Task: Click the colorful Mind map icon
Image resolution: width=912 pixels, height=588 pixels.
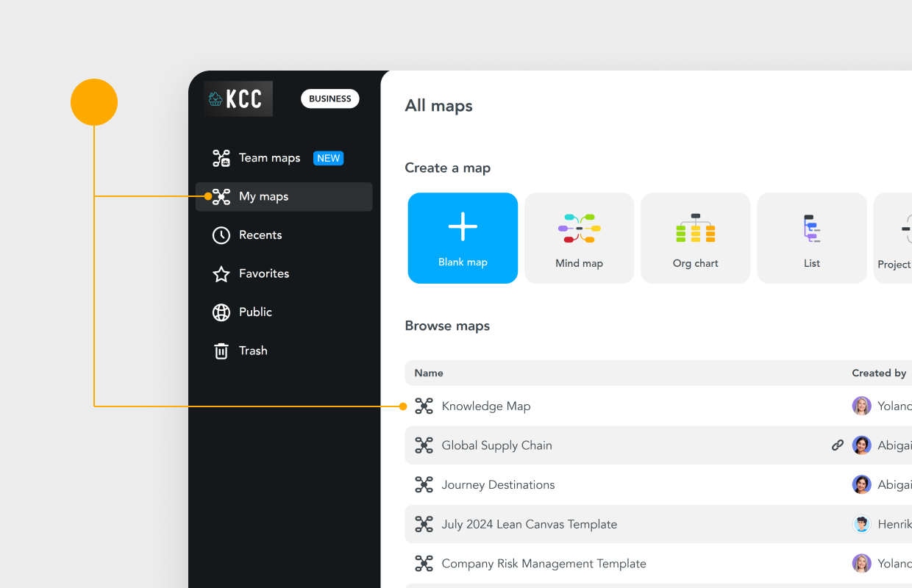Action: click(x=580, y=229)
